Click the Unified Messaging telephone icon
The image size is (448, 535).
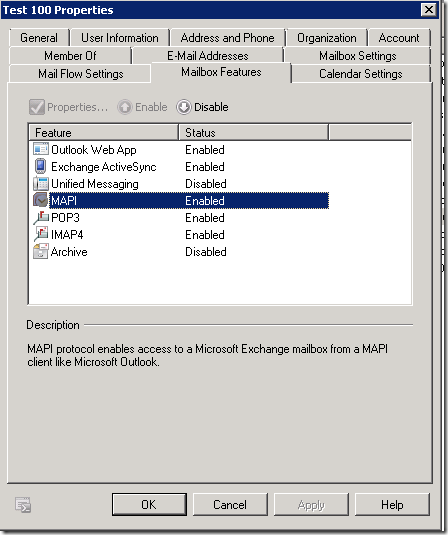coord(41,184)
